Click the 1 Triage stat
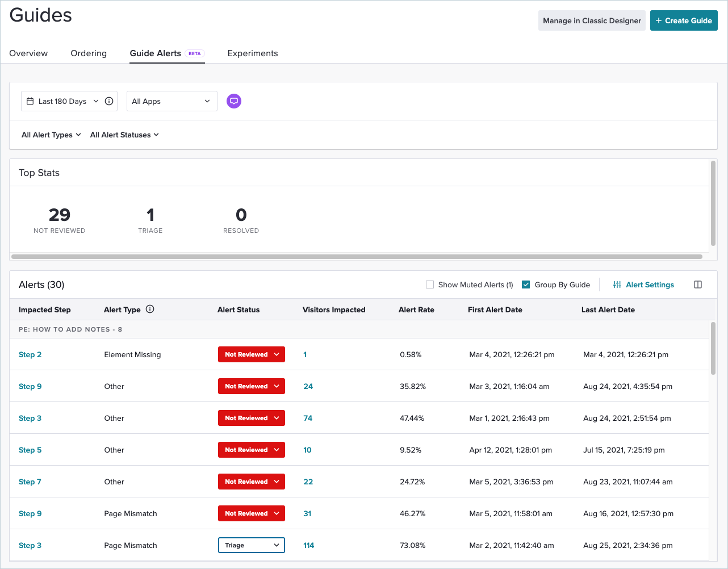This screenshot has height=569, width=728. click(150, 220)
